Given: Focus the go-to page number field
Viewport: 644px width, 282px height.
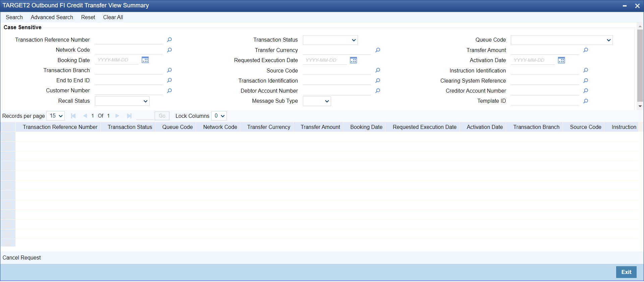Looking at the screenshot, I should pyautogui.click(x=145, y=116).
